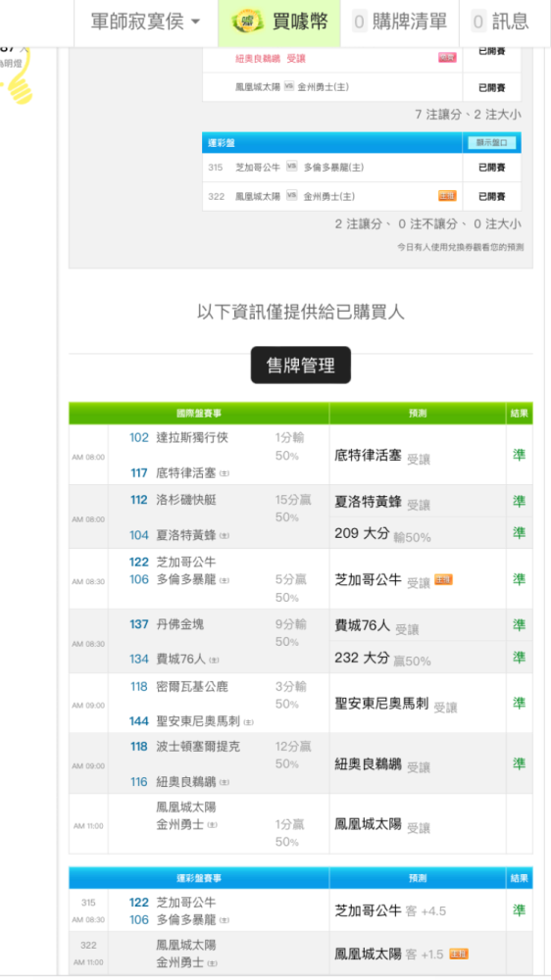Click the orange 主推 badge in row 322

point(447,196)
